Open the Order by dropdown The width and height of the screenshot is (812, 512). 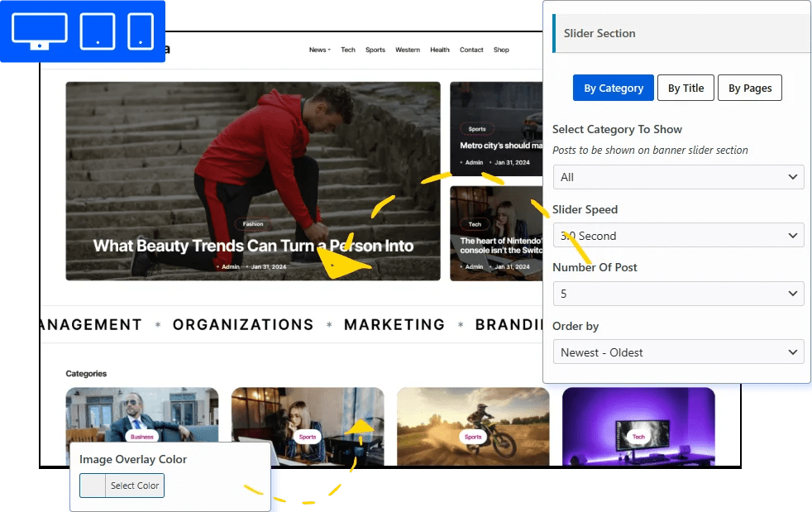(x=678, y=352)
